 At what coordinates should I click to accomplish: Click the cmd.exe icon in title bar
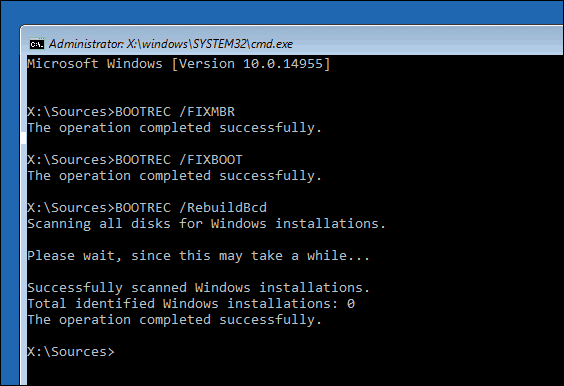(37, 44)
